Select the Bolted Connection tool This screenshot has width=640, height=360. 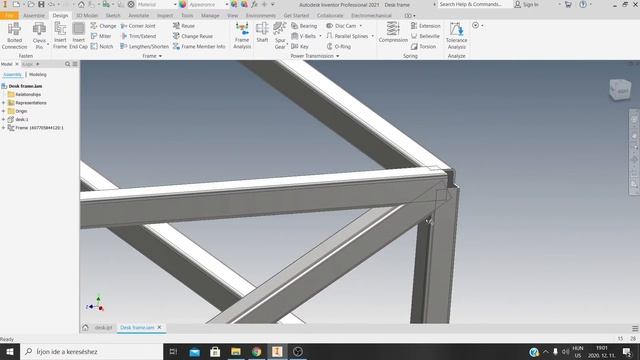pos(14,36)
